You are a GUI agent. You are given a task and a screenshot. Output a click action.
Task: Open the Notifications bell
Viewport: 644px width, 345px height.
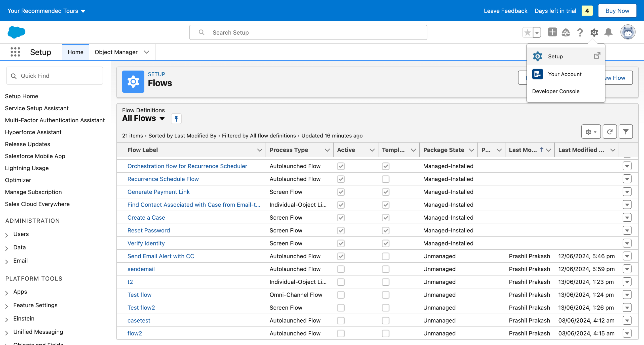[608, 32]
